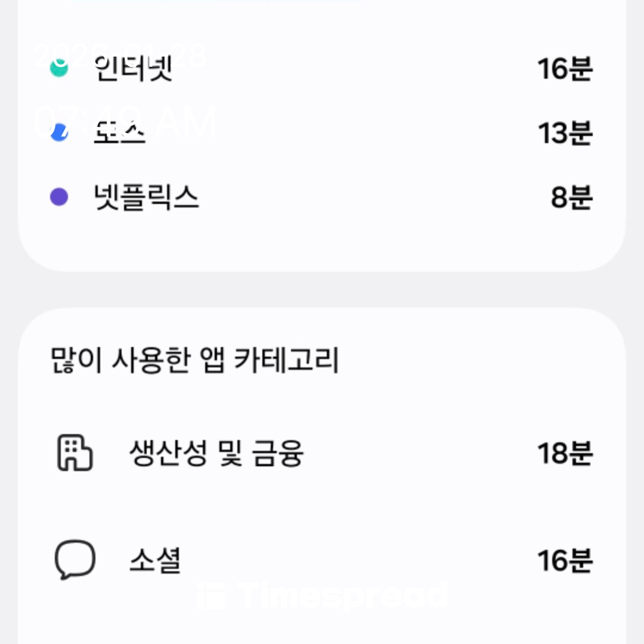Click the 13분 usage time for 토스
Viewport: 644px width, 644px height.
564,133
